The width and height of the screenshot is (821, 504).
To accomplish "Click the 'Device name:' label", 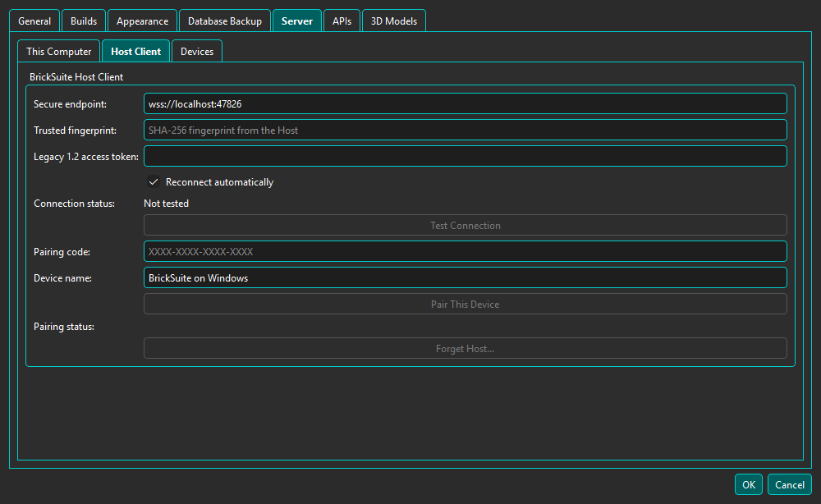I will tap(63, 278).
